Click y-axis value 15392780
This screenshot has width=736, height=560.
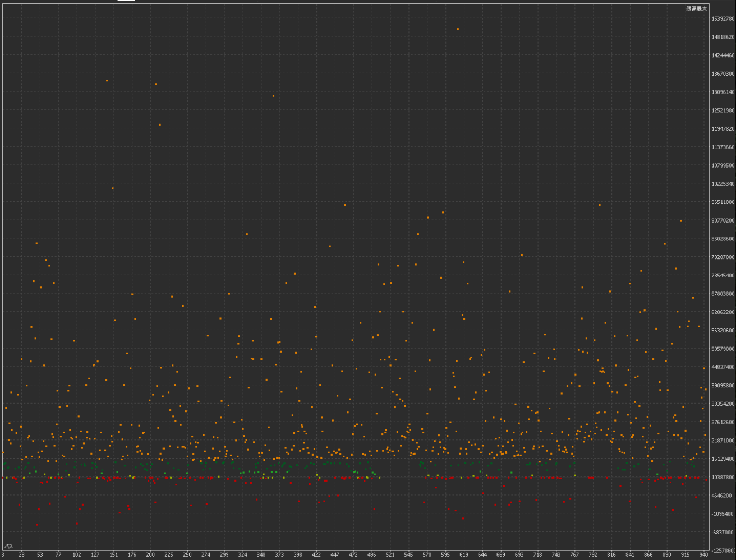(x=723, y=18)
